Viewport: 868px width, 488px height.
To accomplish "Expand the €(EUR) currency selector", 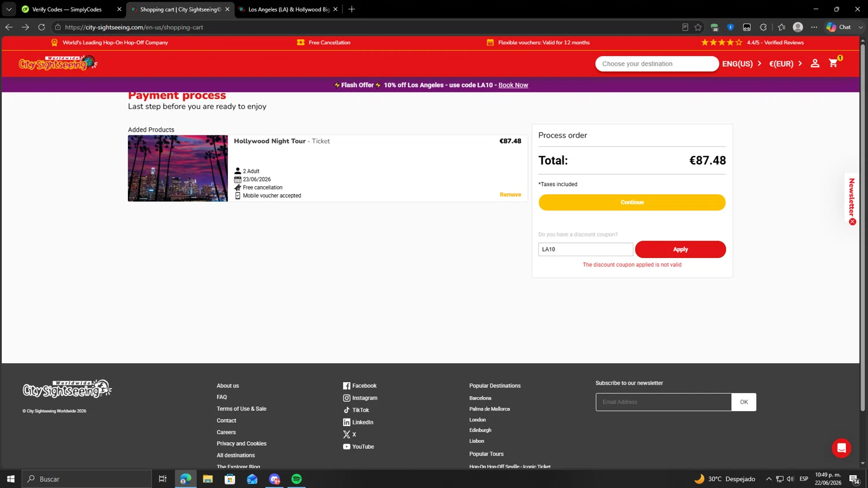I will coord(785,64).
